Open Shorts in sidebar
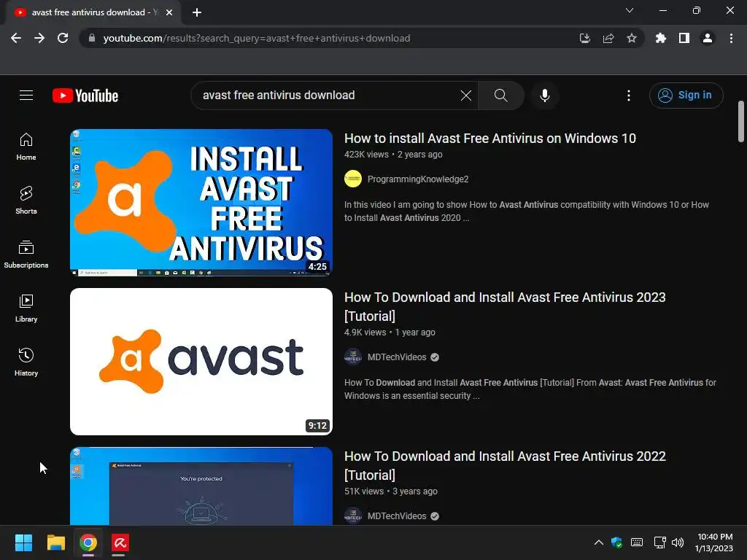The image size is (747, 560). point(26,201)
